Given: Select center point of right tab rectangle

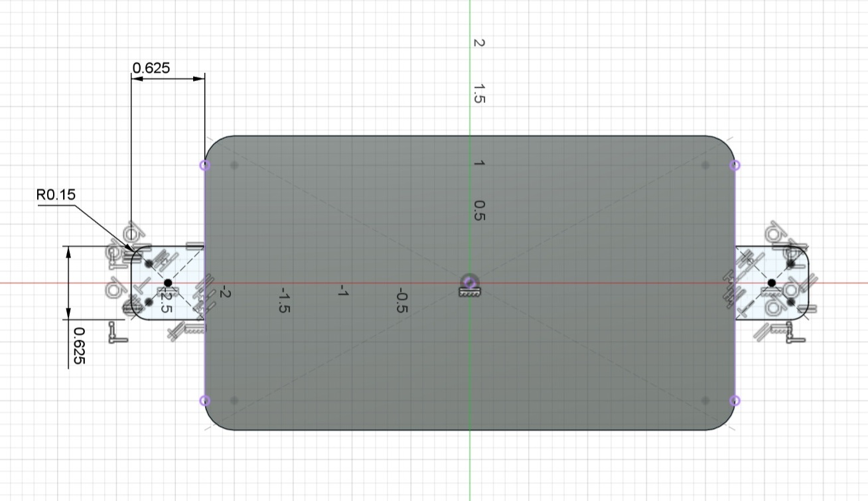Looking at the screenshot, I should click(771, 283).
